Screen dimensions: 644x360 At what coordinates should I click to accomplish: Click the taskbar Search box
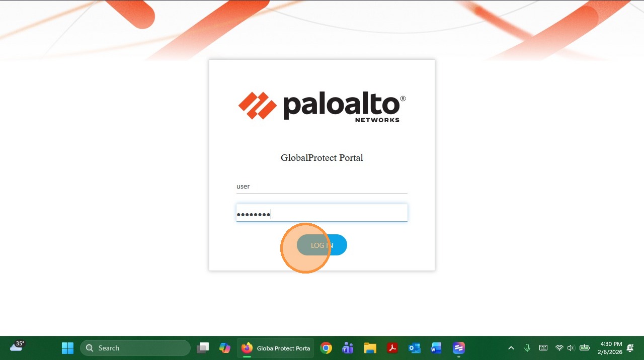135,348
